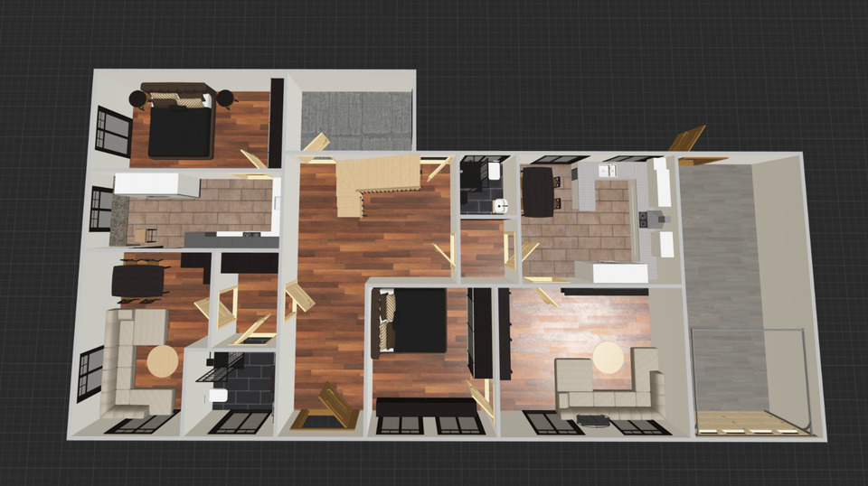Select left round nightstand beside top-left bed
868x486 pixels.
[137, 99]
